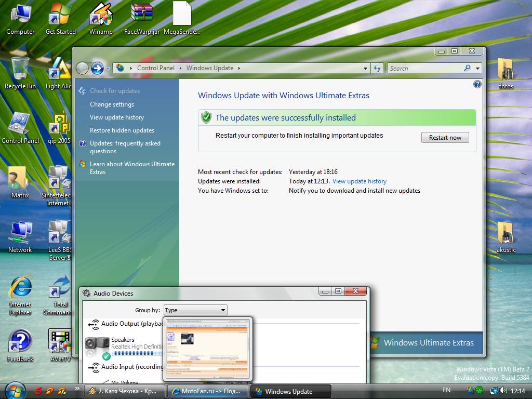Go forward with the blue Forward arrow
Screen dimensions: 532x399
pyautogui.click(x=97, y=68)
